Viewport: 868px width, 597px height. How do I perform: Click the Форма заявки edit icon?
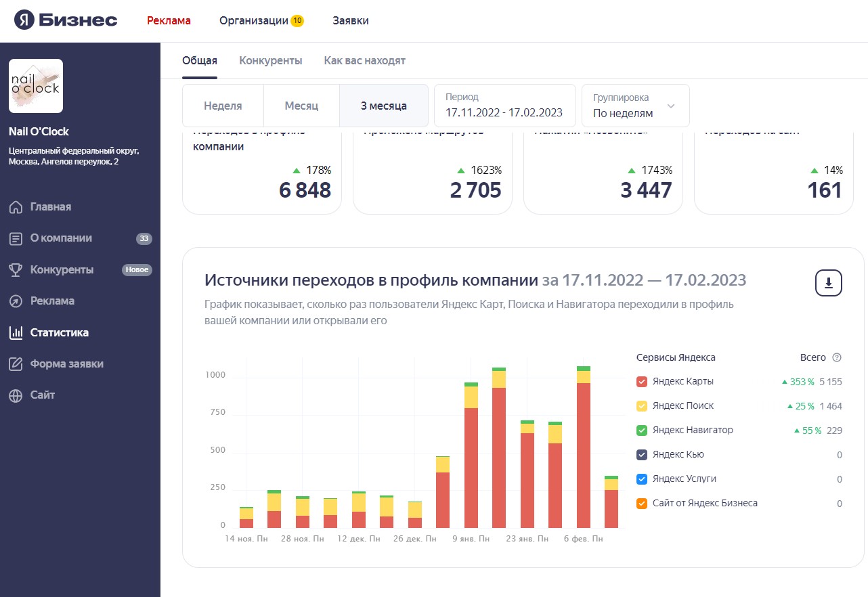[16, 364]
